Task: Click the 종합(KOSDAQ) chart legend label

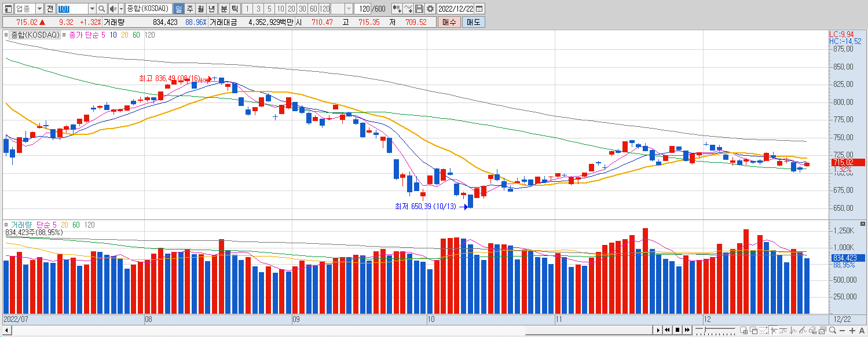Action: (35, 35)
